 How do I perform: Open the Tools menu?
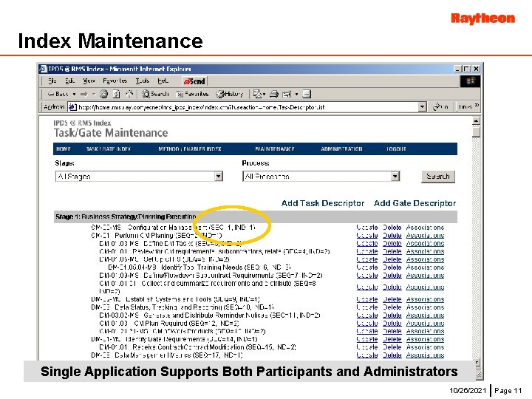pyautogui.click(x=143, y=81)
